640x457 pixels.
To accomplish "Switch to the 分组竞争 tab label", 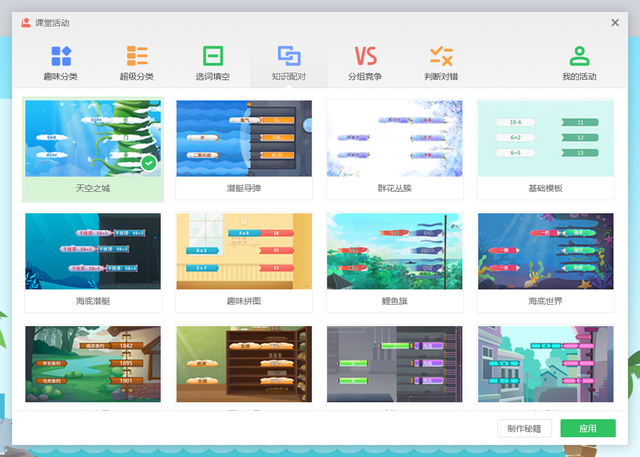I will point(365,77).
